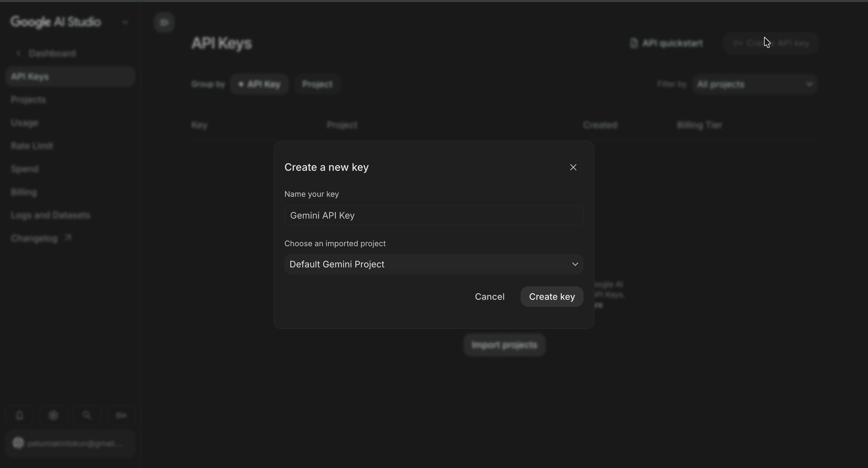Viewport: 868px width, 468px height.
Task: Click the Dashboard back arrow icon
Action: click(x=19, y=54)
